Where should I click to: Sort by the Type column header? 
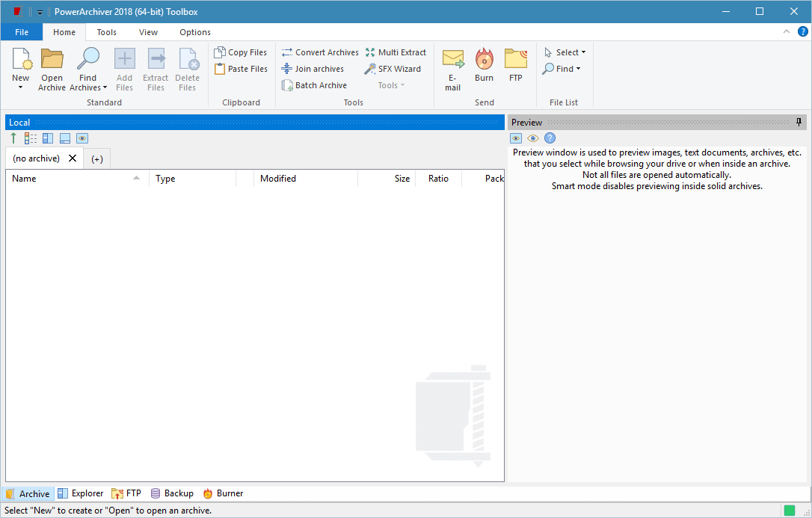pyautogui.click(x=193, y=179)
